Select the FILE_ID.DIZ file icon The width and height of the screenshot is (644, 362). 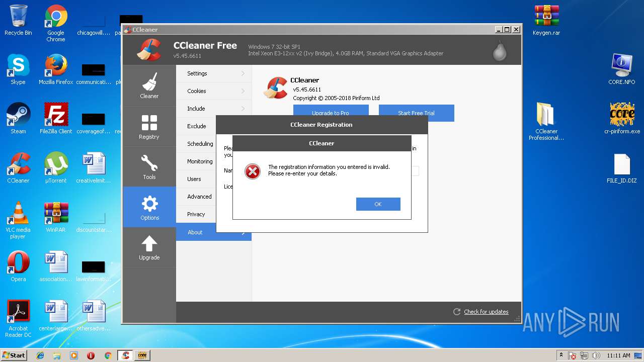pyautogui.click(x=622, y=168)
